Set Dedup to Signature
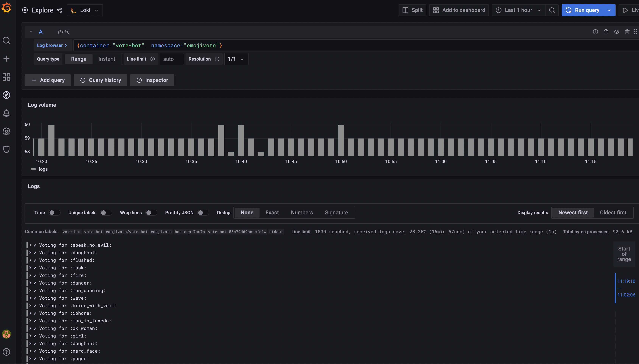The image size is (639, 364). click(x=336, y=213)
